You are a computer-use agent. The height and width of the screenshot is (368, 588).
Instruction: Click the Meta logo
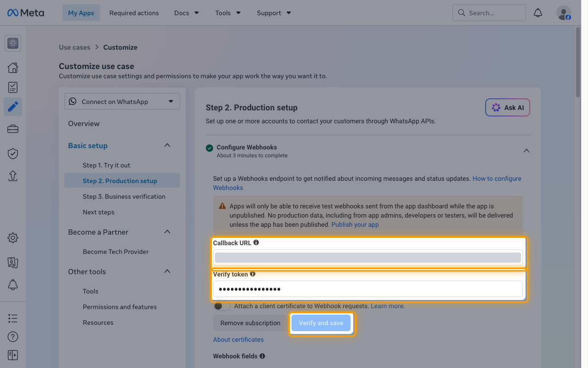26,13
